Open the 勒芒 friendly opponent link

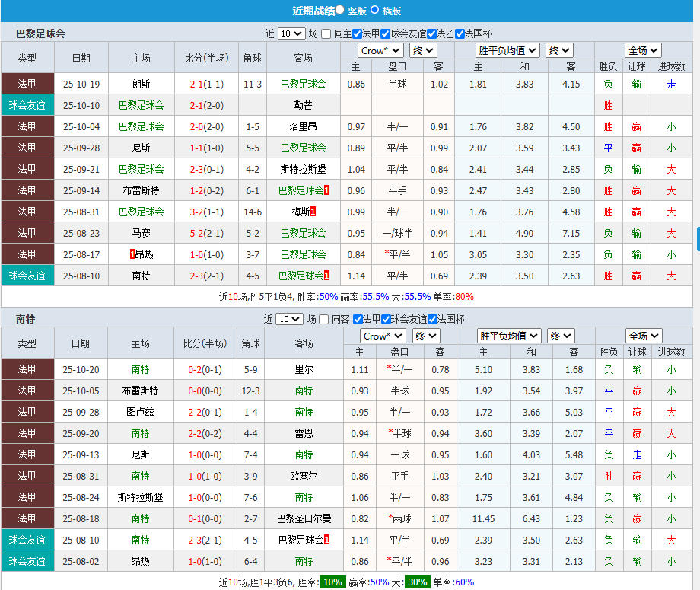point(303,105)
